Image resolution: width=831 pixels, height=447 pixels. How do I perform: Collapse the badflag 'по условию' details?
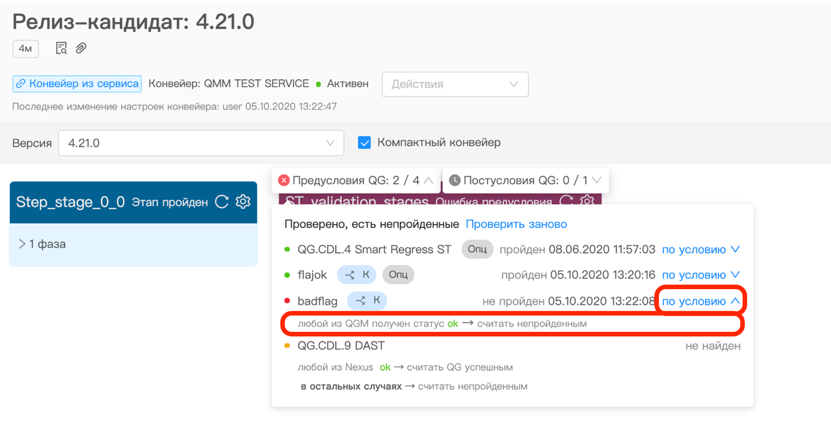point(701,300)
